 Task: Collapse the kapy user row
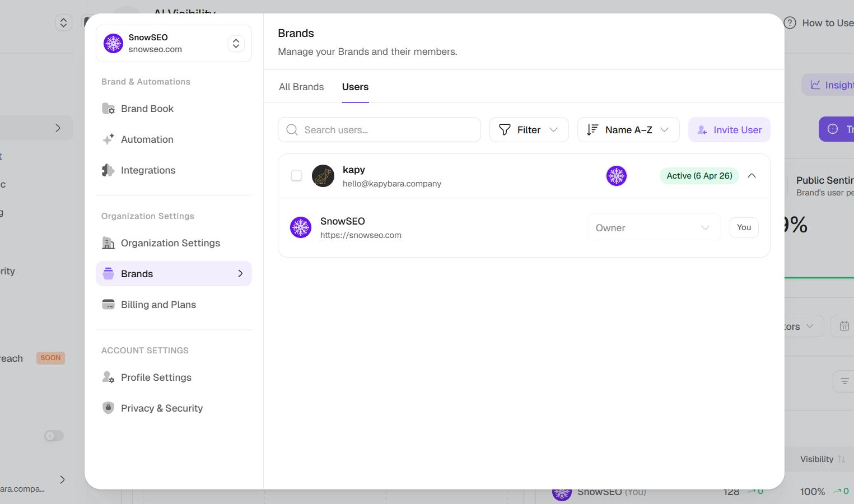click(x=752, y=175)
